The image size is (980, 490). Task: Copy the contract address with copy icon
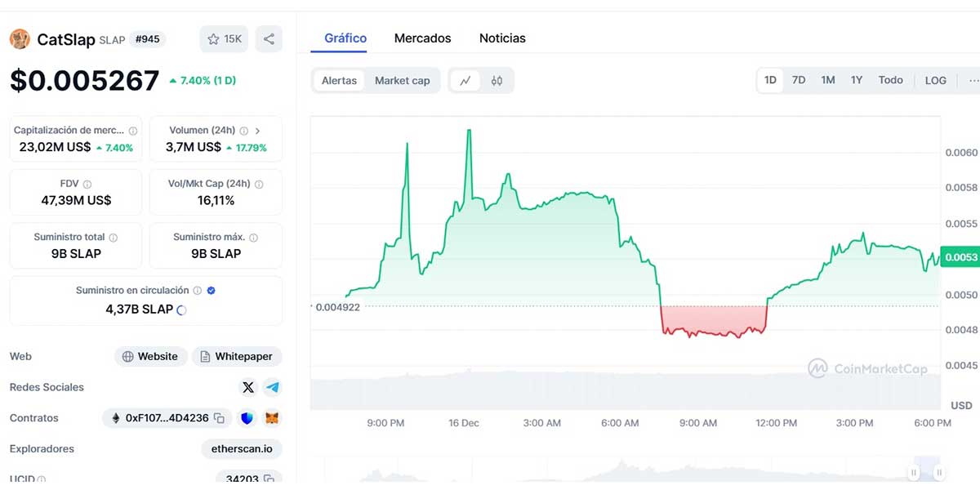219,418
